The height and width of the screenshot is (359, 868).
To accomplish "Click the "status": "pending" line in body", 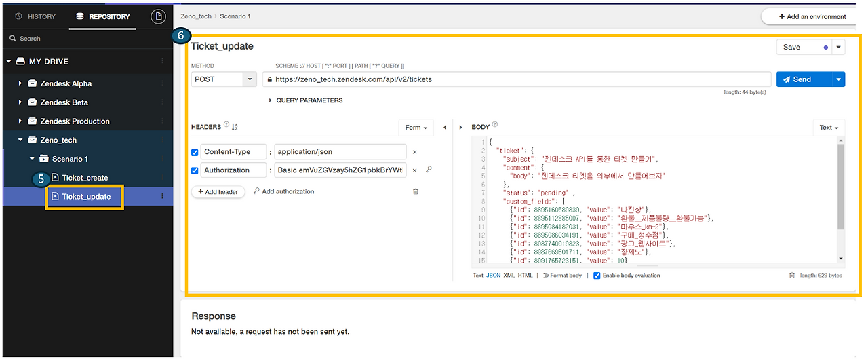I will pyautogui.click(x=538, y=193).
